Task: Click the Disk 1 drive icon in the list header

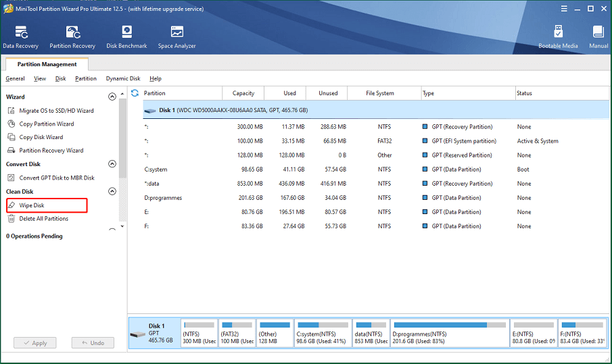Action: pos(150,111)
